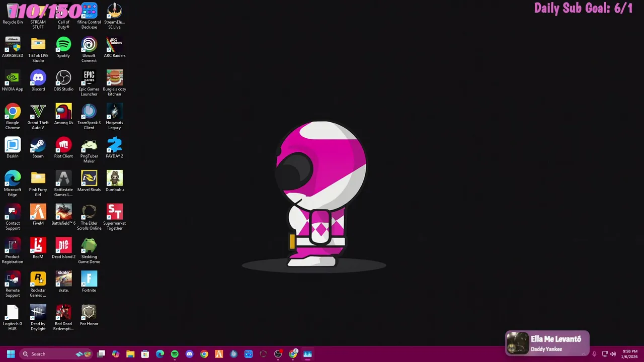The width and height of the screenshot is (644, 362).
Task: Select the Logitech G HUB icon
Action: (x=13, y=318)
